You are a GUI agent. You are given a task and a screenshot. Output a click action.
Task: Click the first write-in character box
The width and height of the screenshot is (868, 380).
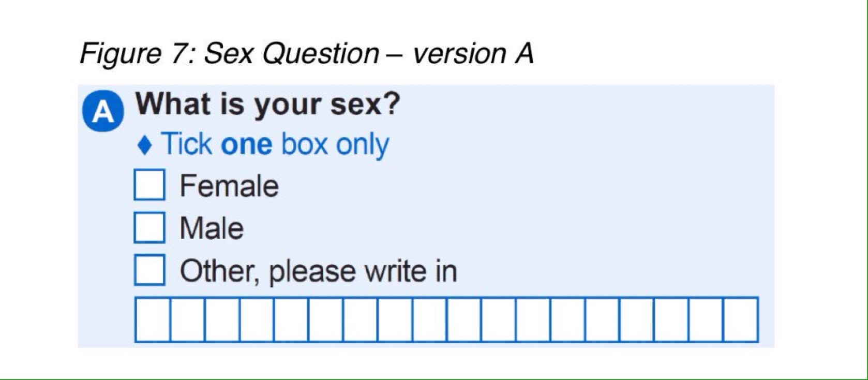(x=153, y=319)
